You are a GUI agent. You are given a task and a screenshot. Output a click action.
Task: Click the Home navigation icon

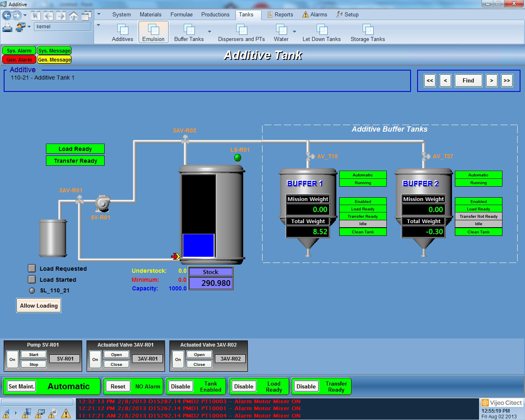pos(73,16)
